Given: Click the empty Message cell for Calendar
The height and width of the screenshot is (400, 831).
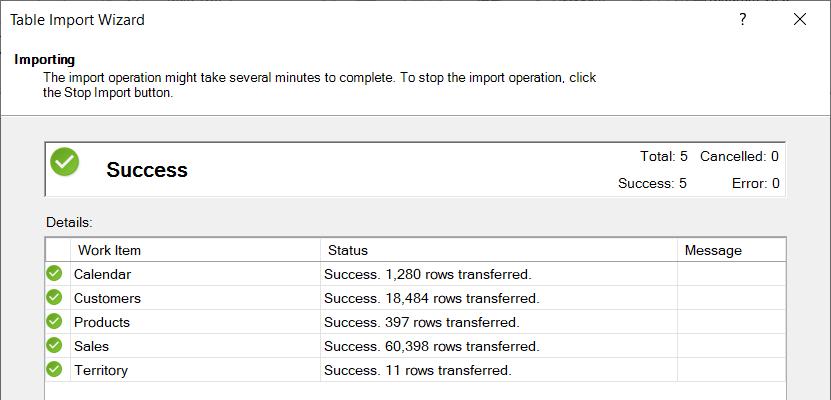Looking at the screenshot, I should 730,274.
